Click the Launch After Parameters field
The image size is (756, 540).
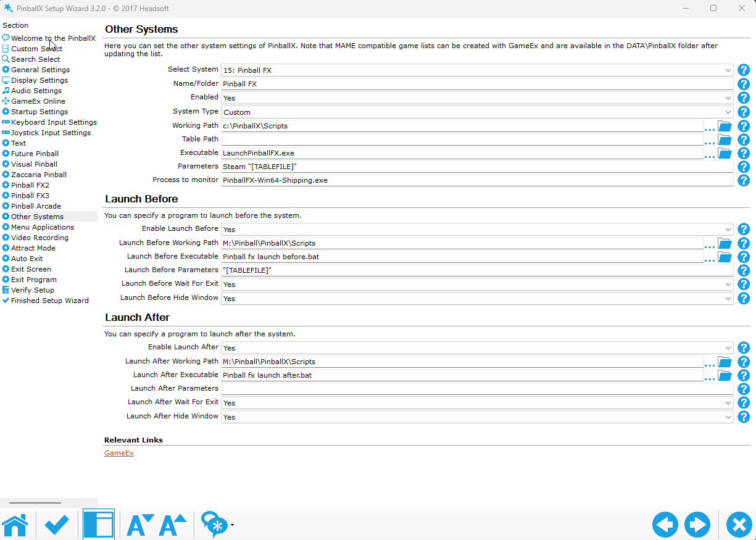[477, 389]
